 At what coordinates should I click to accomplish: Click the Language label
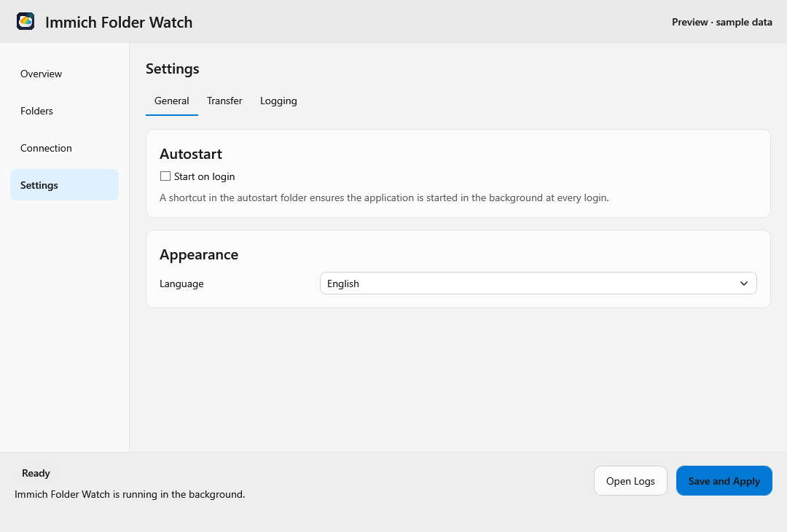pyautogui.click(x=181, y=283)
